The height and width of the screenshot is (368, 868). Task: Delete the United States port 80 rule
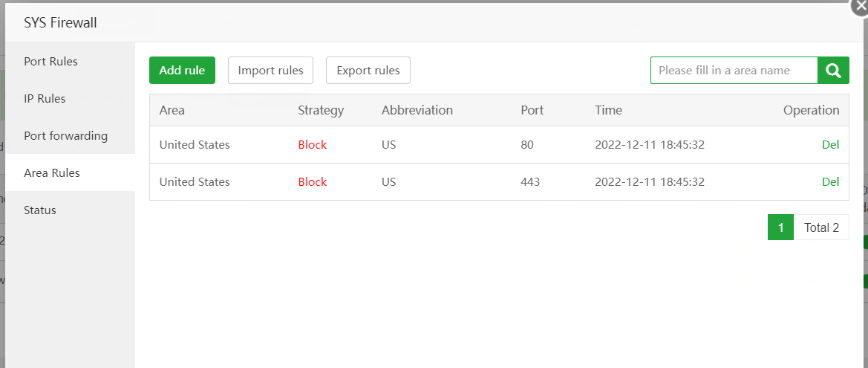tap(830, 145)
